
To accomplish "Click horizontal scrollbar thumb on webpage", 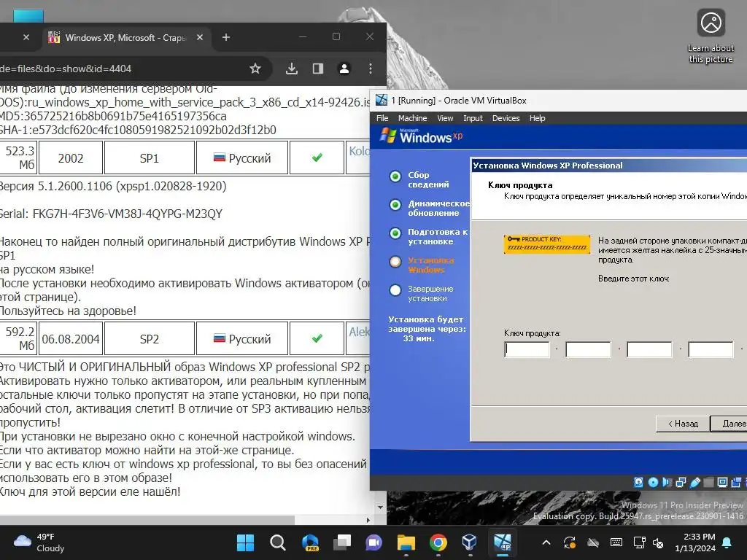I will click(x=147, y=520).
